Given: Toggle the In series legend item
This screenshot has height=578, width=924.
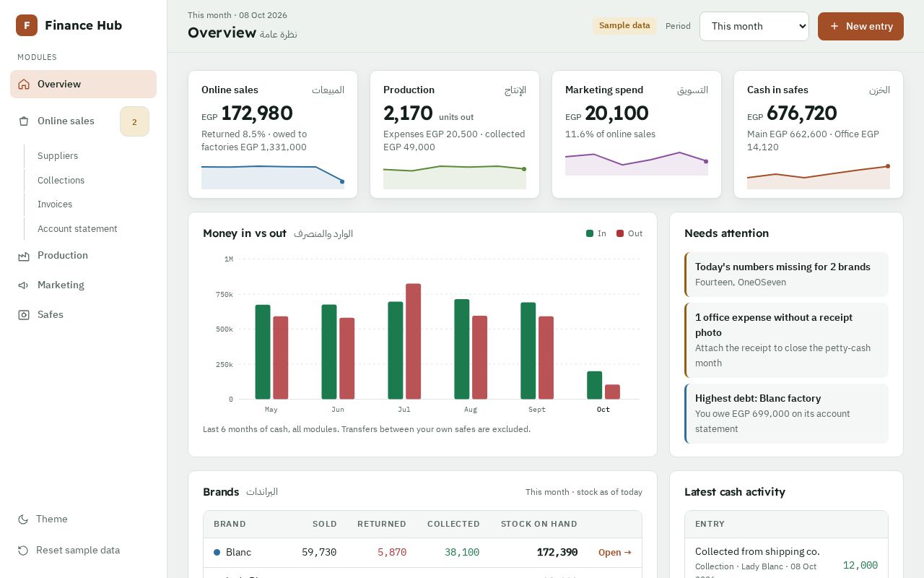Looking at the screenshot, I should point(596,233).
